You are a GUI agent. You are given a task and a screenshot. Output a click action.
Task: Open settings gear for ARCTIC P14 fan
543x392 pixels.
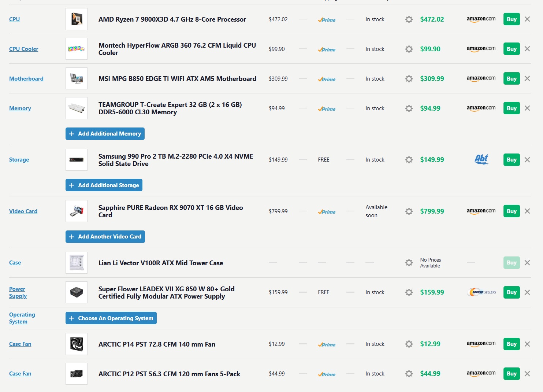click(x=409, y=344)
